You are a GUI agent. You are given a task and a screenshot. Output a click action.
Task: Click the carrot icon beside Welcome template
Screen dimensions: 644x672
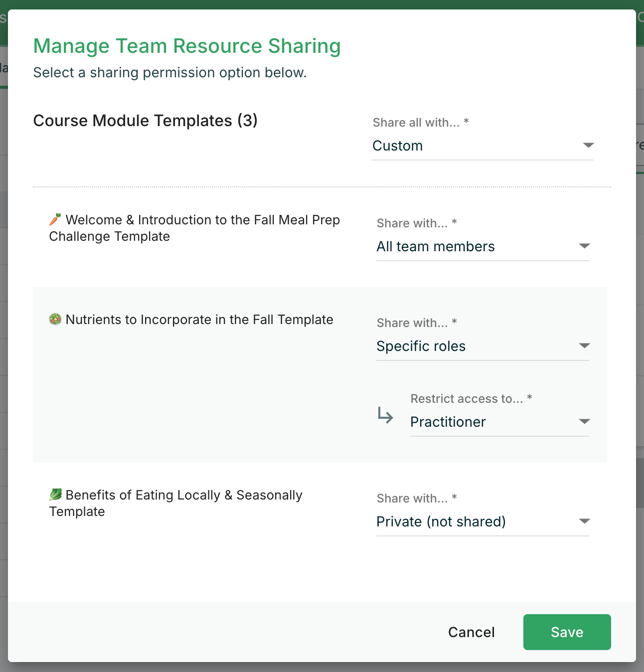click(55, 219)
